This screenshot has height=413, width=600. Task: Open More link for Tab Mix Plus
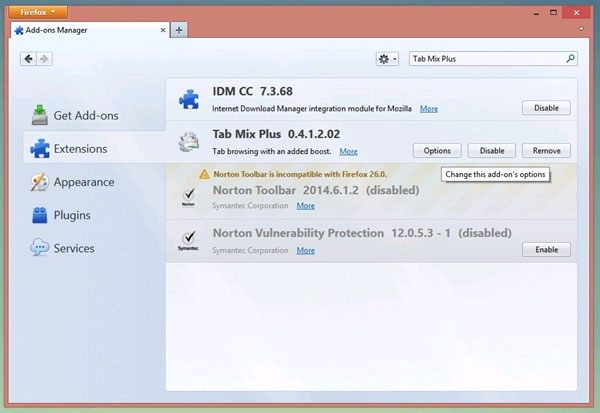click(348, 152)
